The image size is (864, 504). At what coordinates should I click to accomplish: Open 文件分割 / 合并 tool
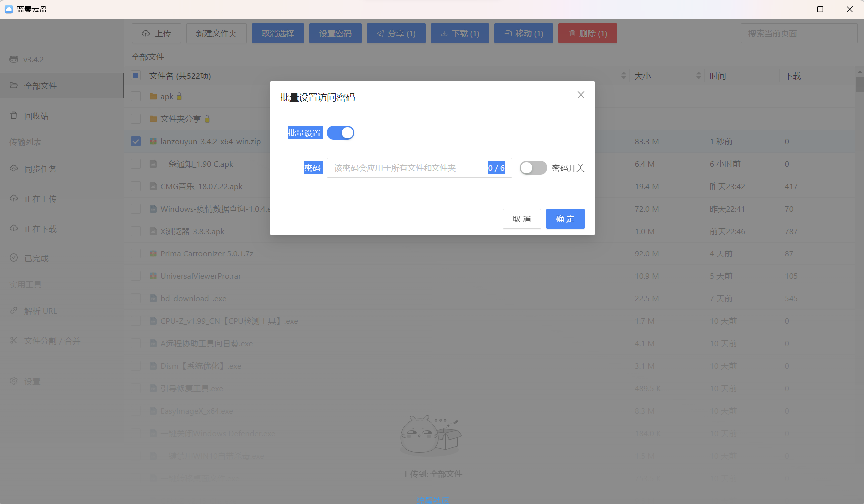(62, 341)
